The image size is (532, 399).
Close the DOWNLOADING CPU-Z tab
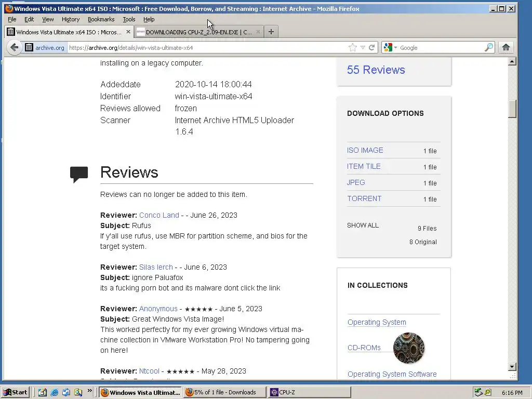[258, 32]
